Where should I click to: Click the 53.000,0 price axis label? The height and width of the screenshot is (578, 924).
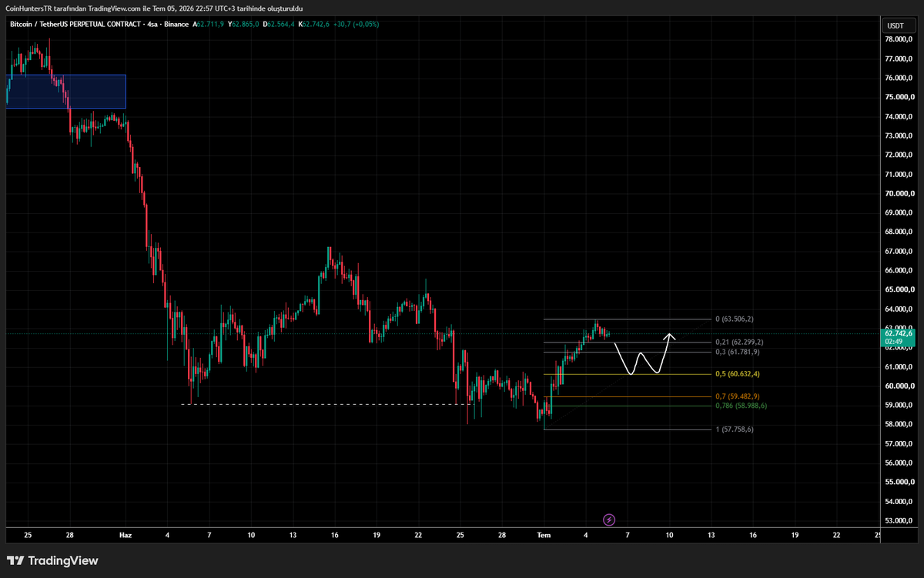tap(899, 520)
